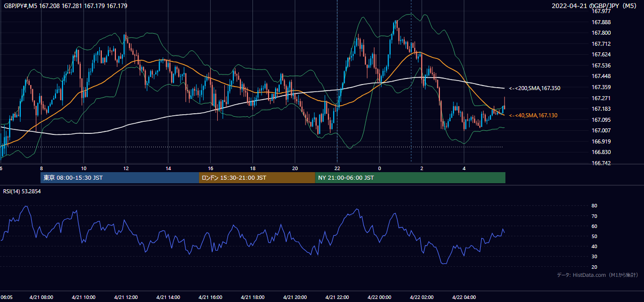Click the RSI(14) 53.2854 indicator label
This screenshot has height=302, width=644.
click(x=22, y=191)
